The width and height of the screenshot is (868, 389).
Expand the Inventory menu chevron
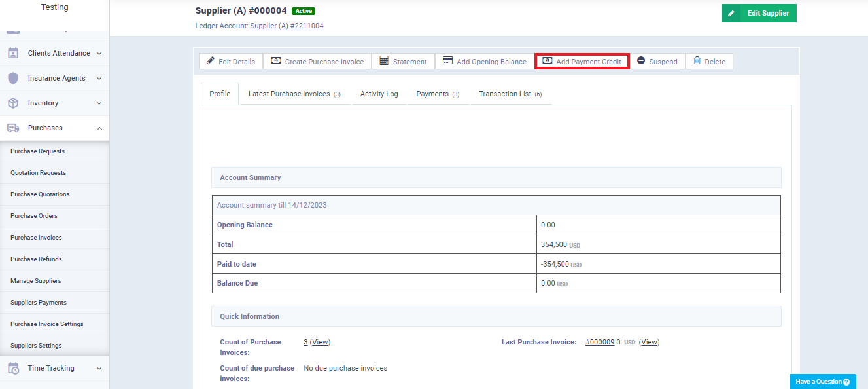coord(99,103)
